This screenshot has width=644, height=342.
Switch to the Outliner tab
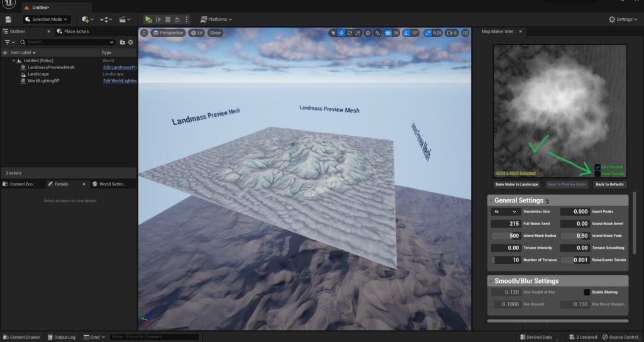[17, 31]
